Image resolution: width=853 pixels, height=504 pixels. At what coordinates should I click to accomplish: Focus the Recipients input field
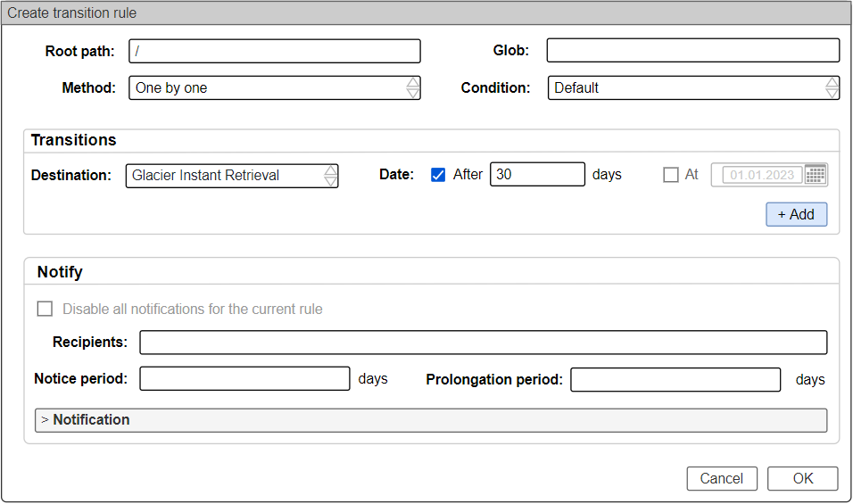tap(484, 343)
